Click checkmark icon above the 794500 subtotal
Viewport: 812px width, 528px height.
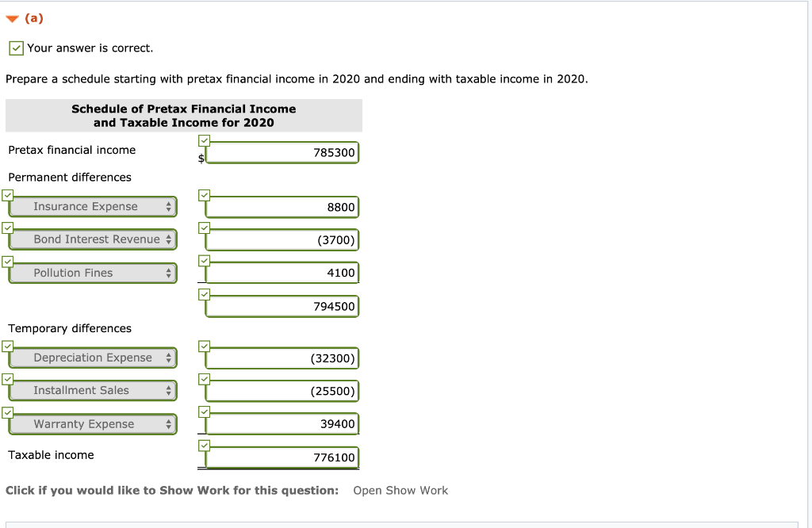pos(205,294)
